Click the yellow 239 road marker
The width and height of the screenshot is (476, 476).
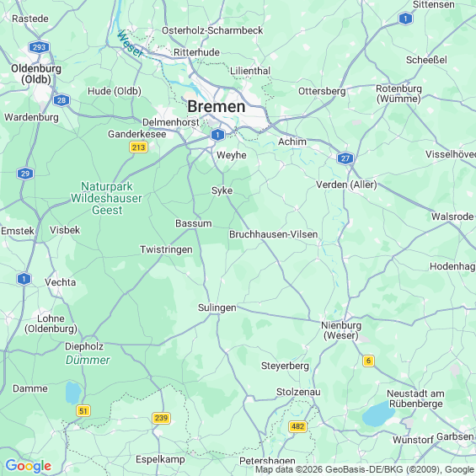pyautogui.click(x=161, y=418)
